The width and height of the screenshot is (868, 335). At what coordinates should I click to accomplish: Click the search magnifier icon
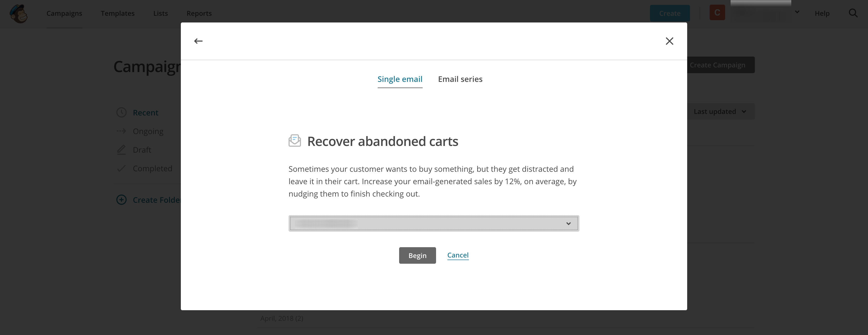(x=853, y=13)
